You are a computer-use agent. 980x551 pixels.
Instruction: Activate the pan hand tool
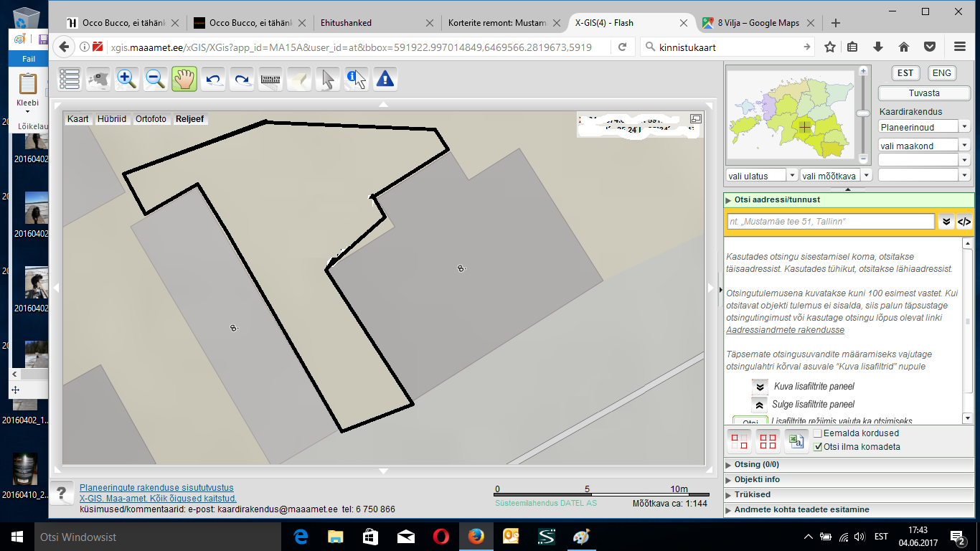[184, 78]
